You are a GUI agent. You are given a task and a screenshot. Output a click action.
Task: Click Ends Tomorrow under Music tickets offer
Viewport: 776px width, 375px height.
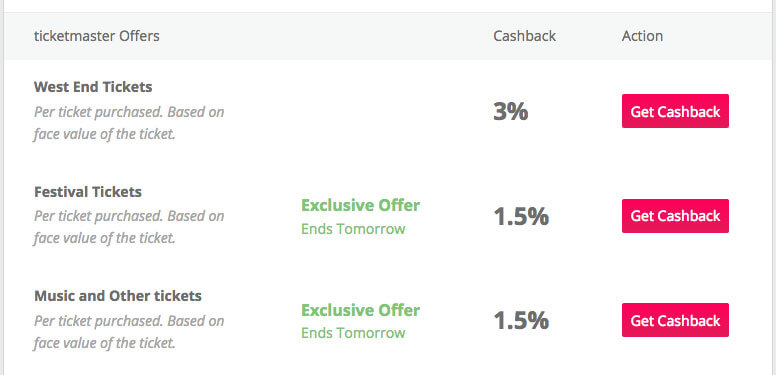tap(353, 333)
